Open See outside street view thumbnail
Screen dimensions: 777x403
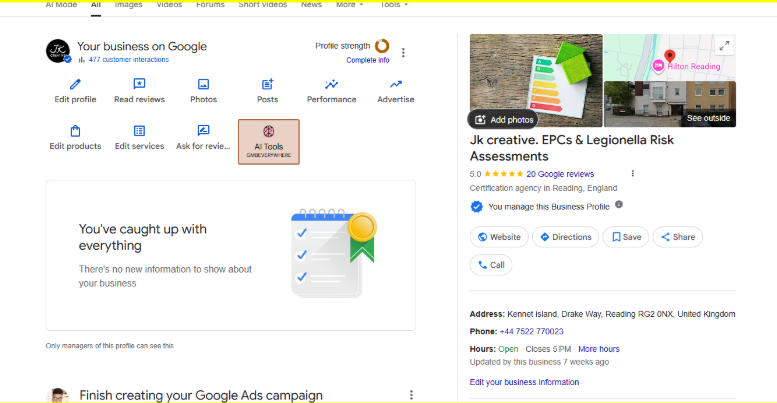click(670, 104)
